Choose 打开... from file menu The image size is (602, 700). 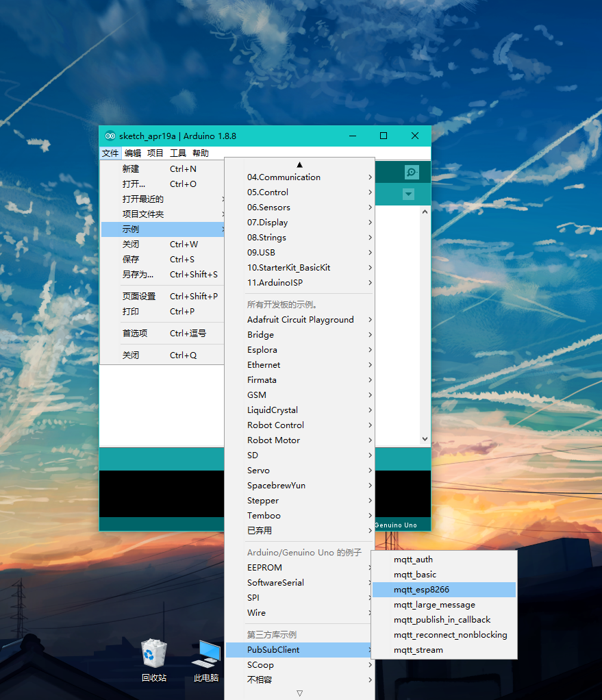162,184
